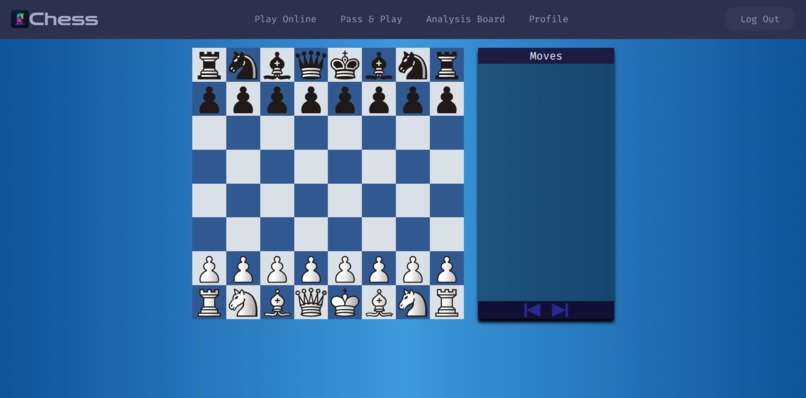Screen dimensions: 806x398
Task: Select the white pawn on d2
Action: click(311, 268)
